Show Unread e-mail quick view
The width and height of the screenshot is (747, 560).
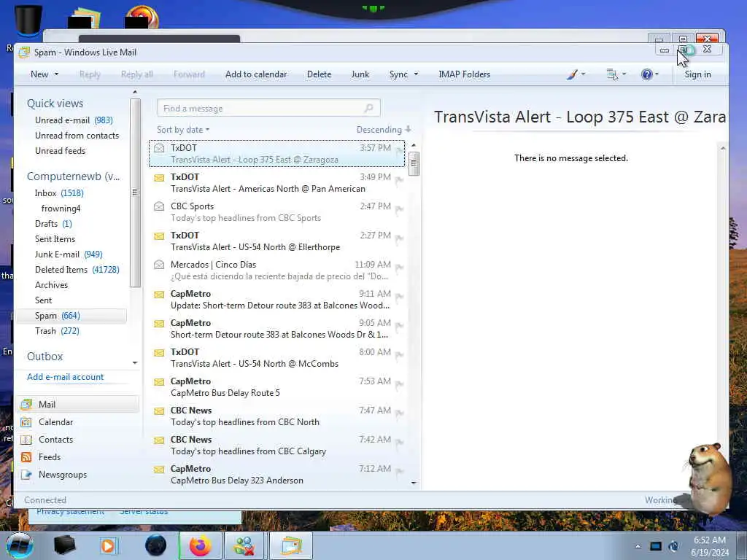74,120
